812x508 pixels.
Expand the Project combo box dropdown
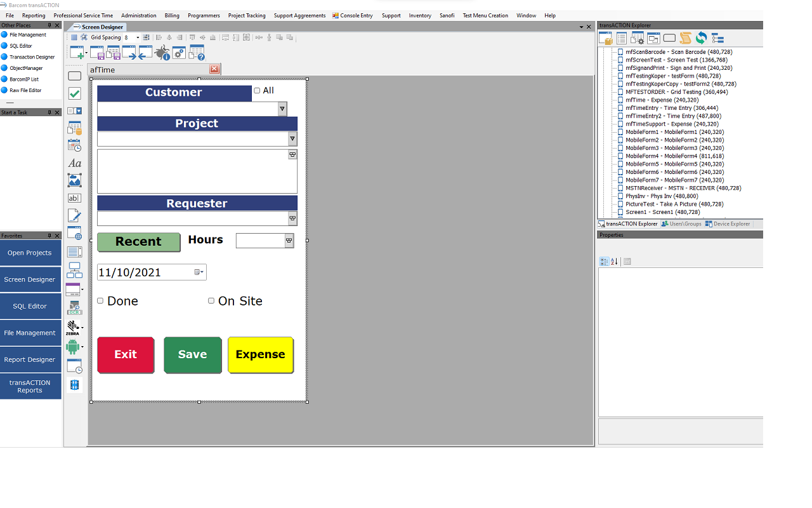(292, 138)
